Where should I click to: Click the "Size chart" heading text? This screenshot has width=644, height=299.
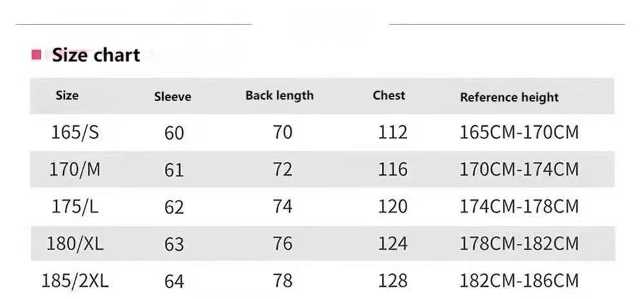95,55
